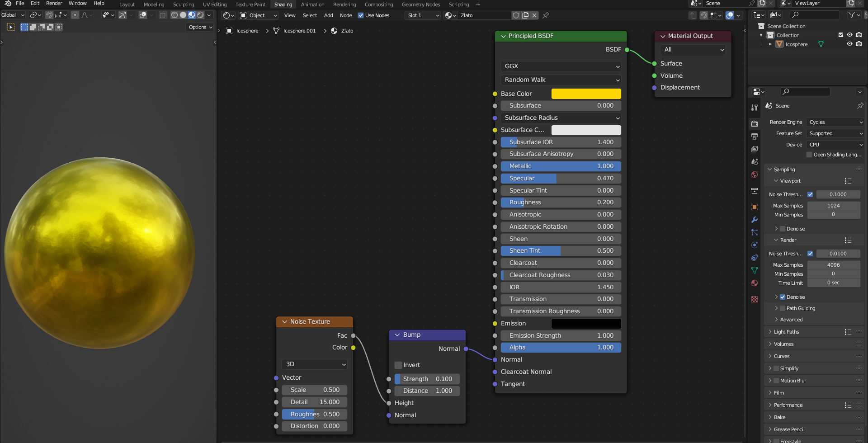Switch to the Geometry Nodes workspace tab

(420, 5)
